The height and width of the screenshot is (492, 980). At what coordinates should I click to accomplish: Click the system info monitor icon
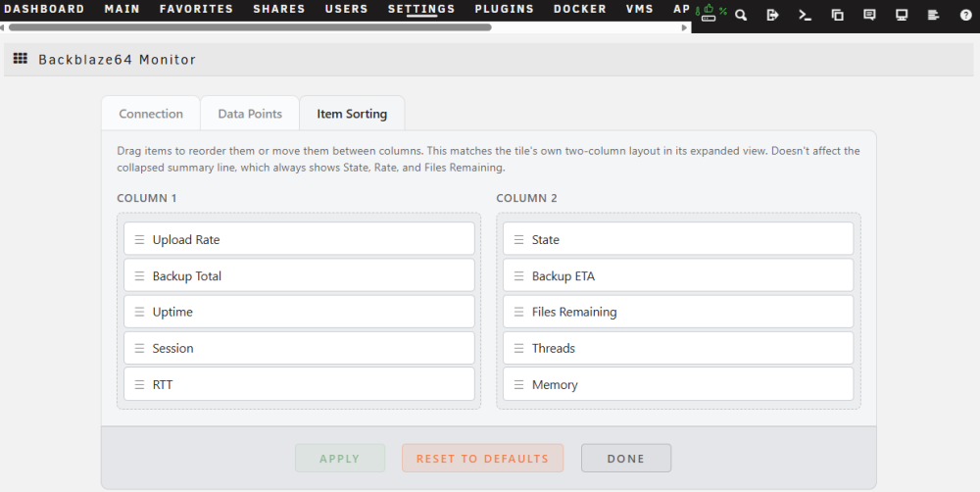(902, 15)
